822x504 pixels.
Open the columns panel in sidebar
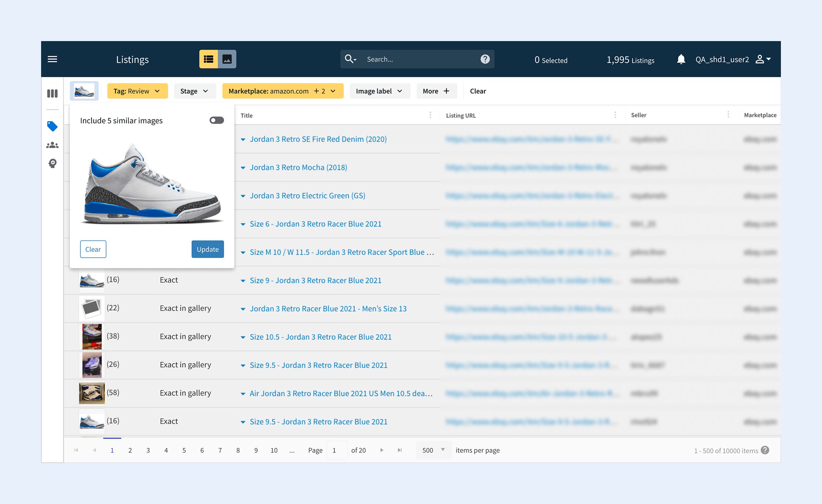click(52, 93)
